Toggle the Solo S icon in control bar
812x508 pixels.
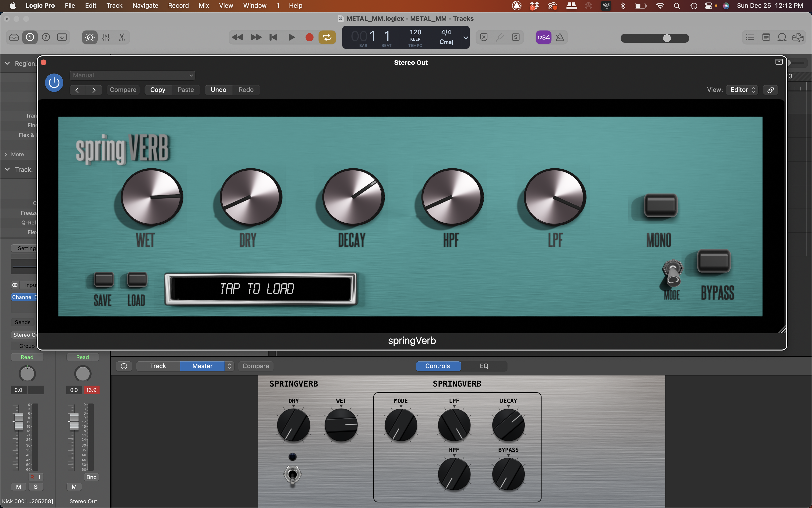516,37
